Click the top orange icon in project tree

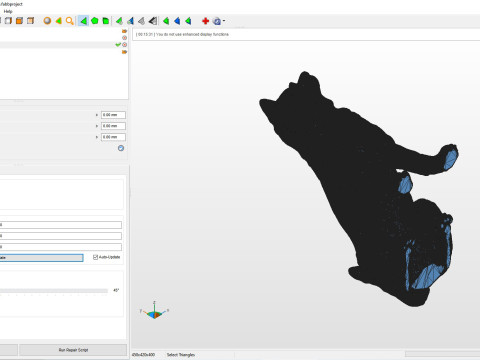coord(124,31)
